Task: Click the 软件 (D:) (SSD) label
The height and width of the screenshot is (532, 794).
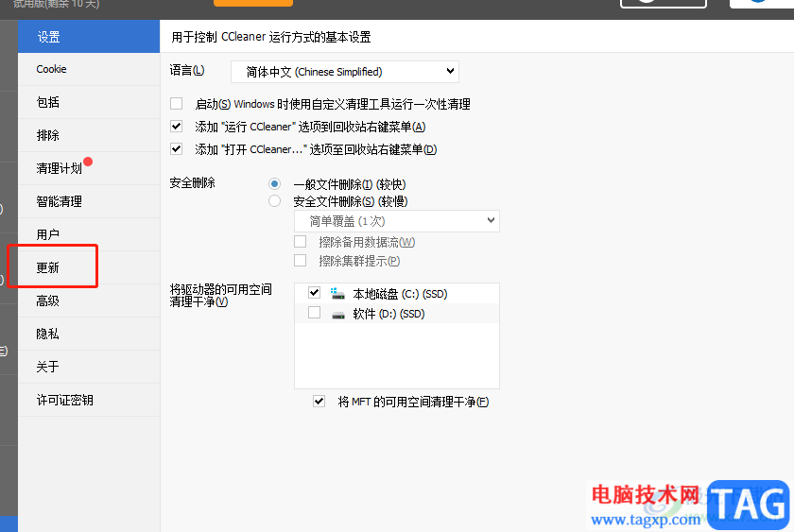Action: [388, 314]
